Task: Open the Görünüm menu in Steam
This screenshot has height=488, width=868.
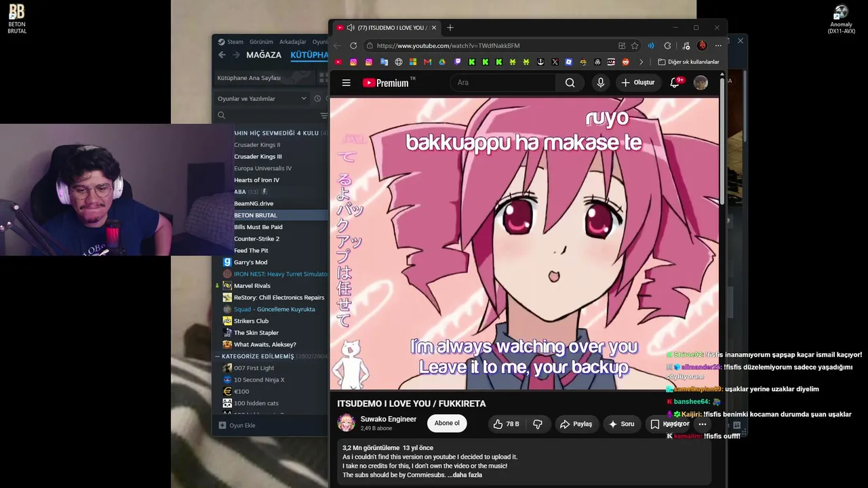Action: click(261, 42)
